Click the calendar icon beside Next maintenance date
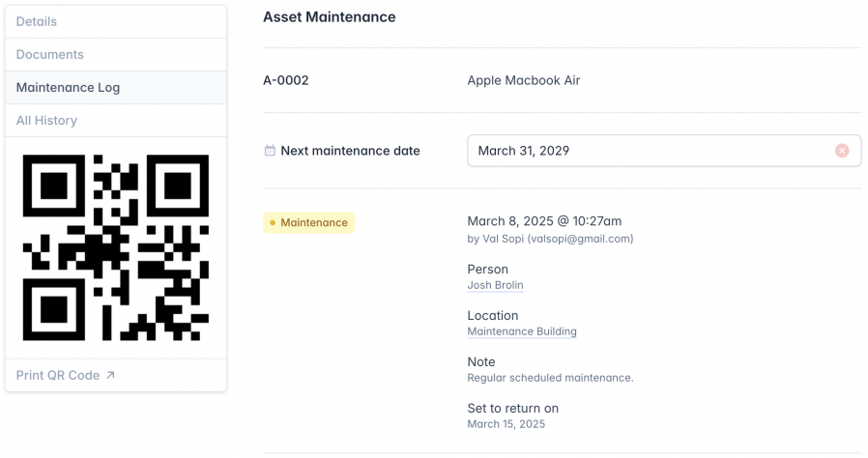The height and width of the screenshot is (458, 868). [270, 151]
